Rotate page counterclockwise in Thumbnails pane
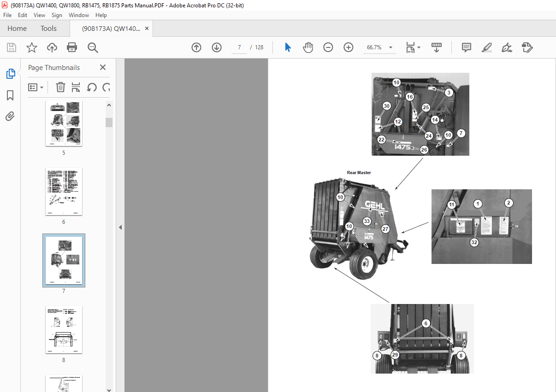The image size is (556, 392). (x=92, y=87)
